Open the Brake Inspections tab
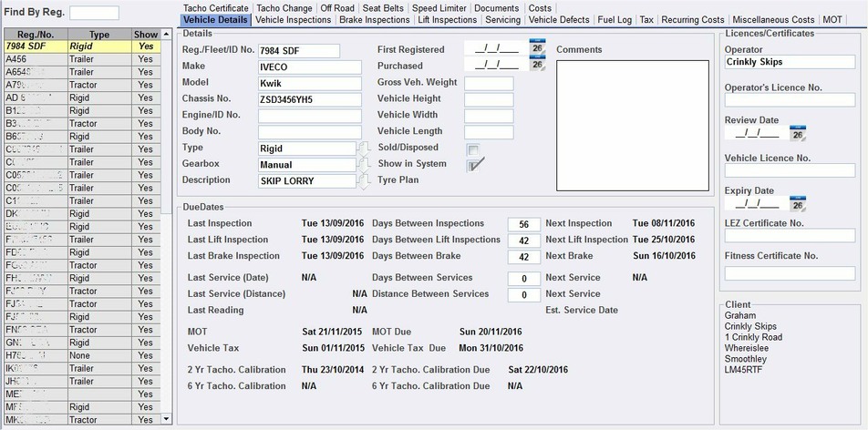The width and height of the screenshot is (868, 430). tap(375, 20)
